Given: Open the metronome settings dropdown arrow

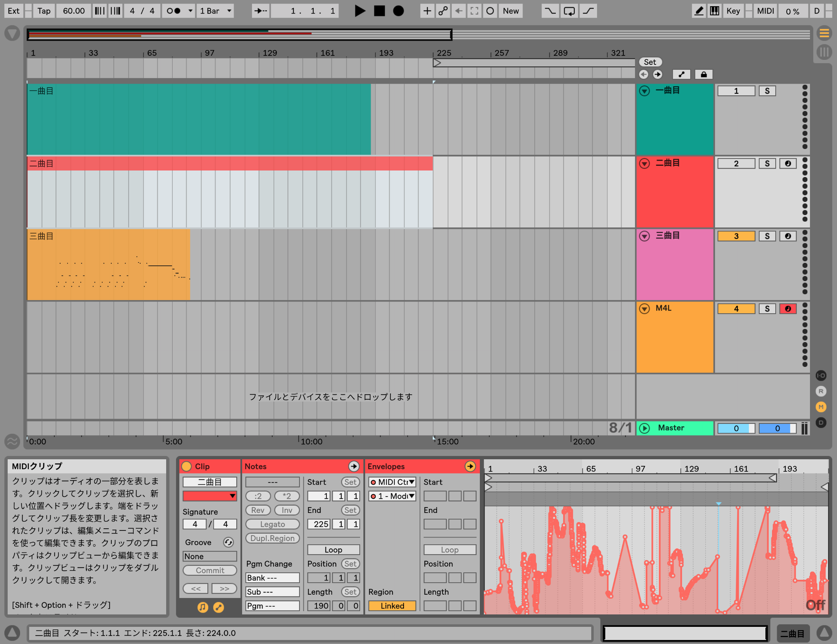Looking at the screenshot, I should pyautogui.click(x=190, y=11).
